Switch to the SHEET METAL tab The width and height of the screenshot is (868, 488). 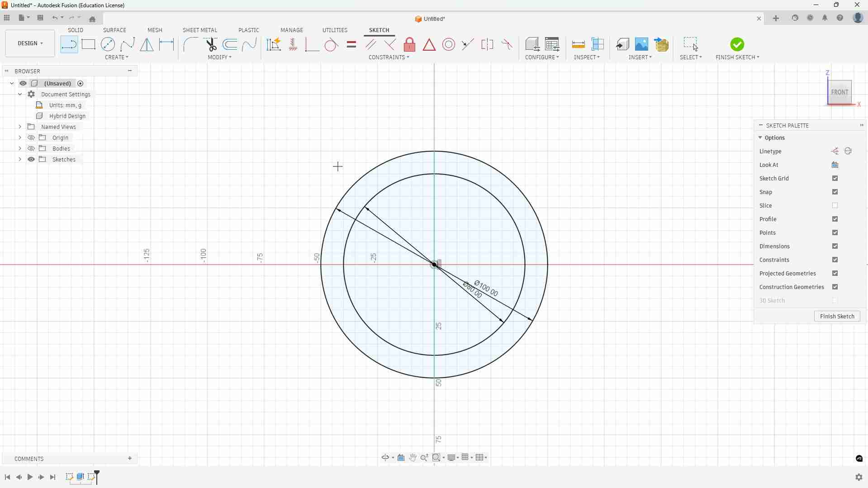pyautogui.click(x=200, y=30)
